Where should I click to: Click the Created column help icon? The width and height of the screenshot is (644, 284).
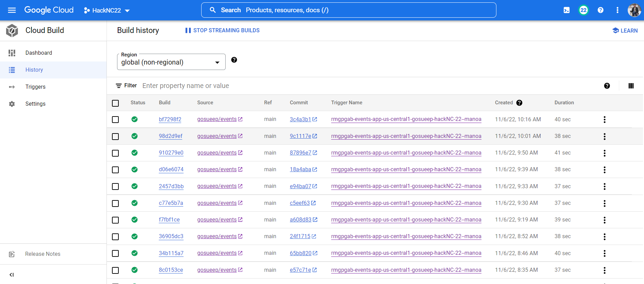pos(519,103)
